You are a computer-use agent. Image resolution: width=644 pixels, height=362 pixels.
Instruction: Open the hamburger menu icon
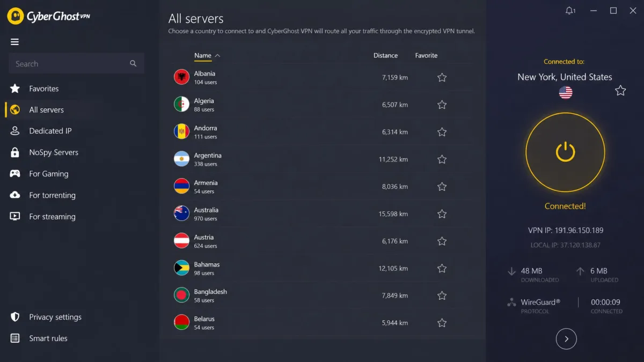click(14, 42)
